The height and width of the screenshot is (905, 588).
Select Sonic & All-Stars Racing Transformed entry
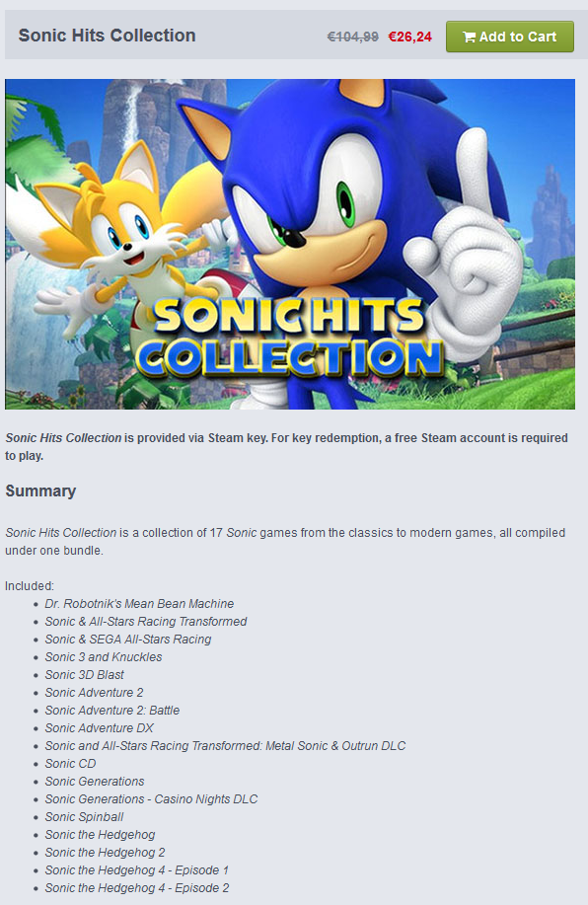tap(145, 622)
